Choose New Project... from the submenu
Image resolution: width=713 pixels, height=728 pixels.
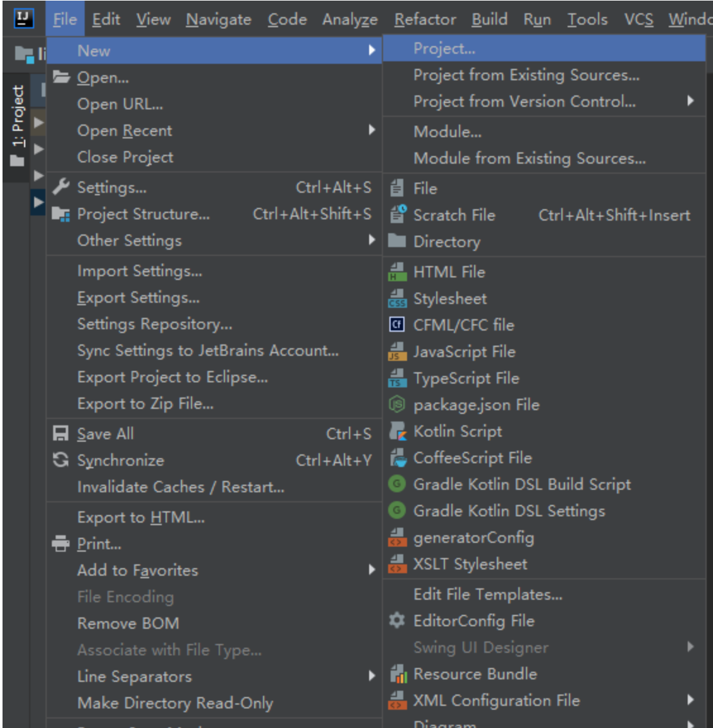[x=444, y=49]
